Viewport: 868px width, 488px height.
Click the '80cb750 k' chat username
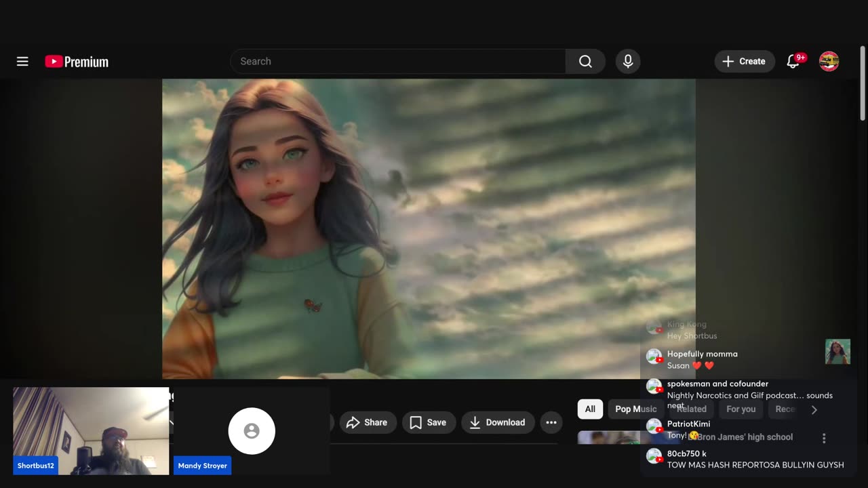tap(686, 453)
